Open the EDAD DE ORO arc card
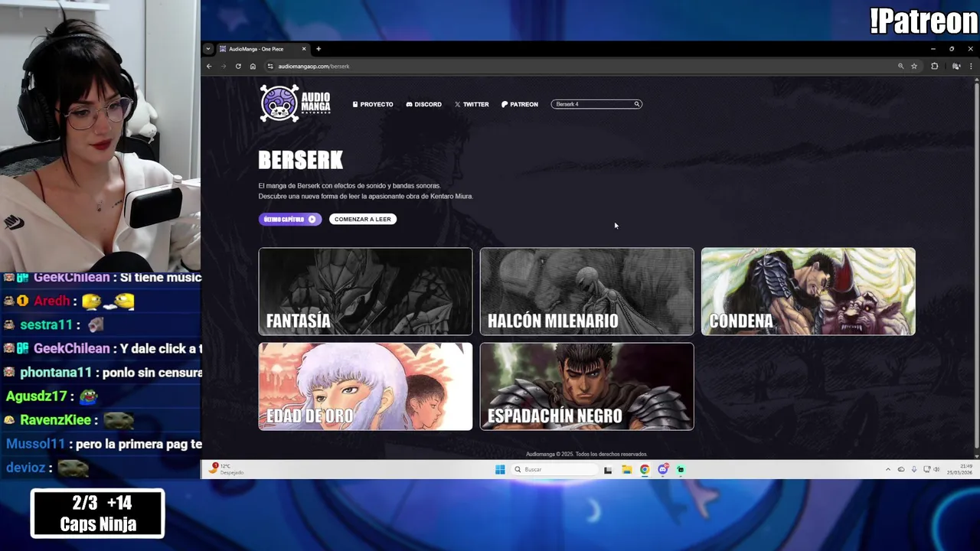 click(365, 386)
